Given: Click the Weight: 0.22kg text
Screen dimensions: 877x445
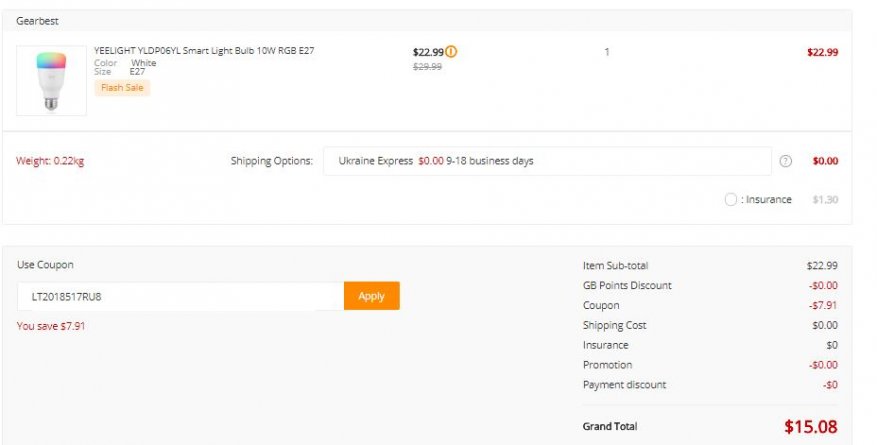Looking at the screenshot, I should pos(50,161).
